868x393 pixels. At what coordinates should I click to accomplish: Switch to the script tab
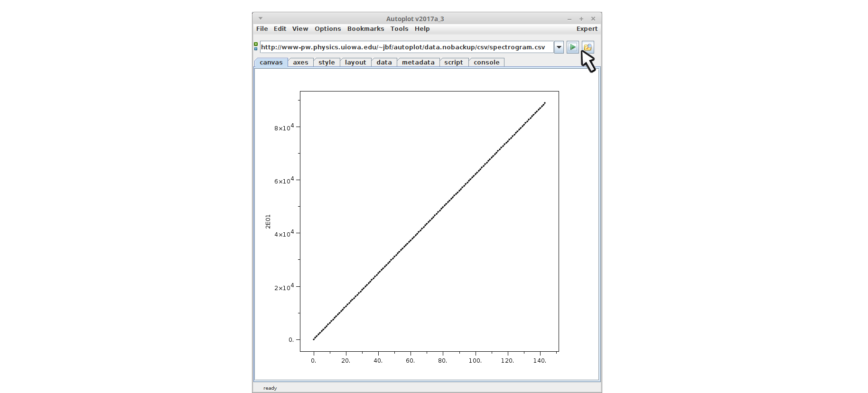(x=454, y=62)
